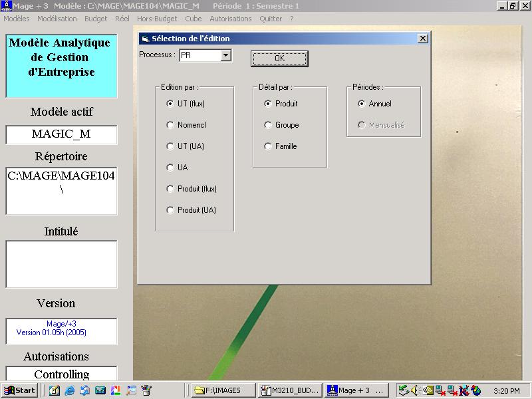532x399 pixels.
Task: Restore down the Mage + 3 window
Action: tap(513, 6)
